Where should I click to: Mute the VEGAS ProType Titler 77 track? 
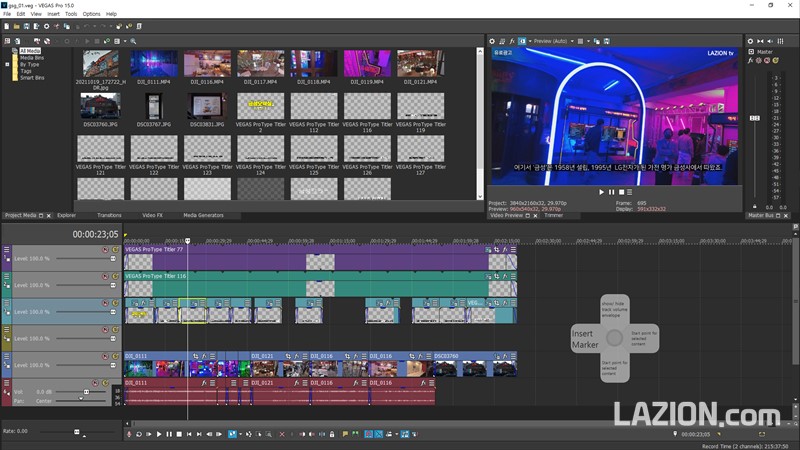(x=105, y=250)
